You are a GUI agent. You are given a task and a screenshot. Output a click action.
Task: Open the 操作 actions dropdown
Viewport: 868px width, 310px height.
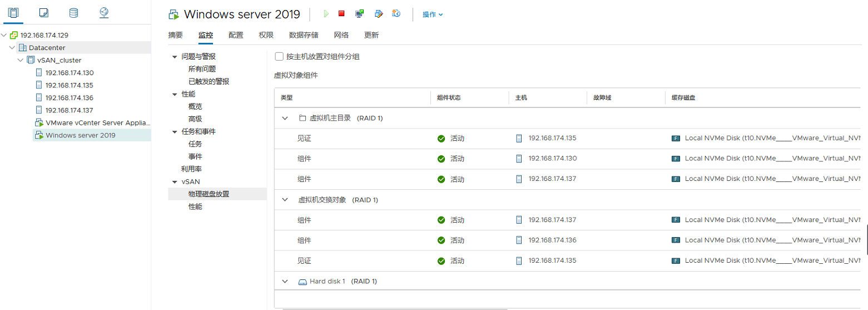(x=433, y=14)
